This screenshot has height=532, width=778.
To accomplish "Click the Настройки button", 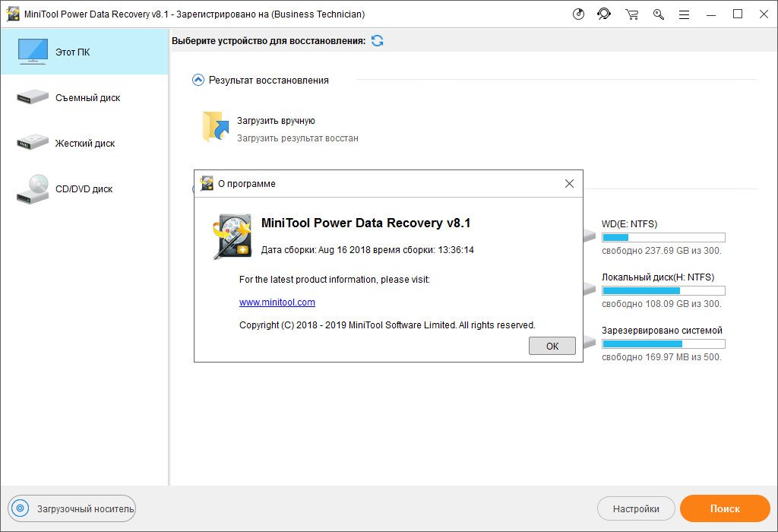I will point(636,508).
